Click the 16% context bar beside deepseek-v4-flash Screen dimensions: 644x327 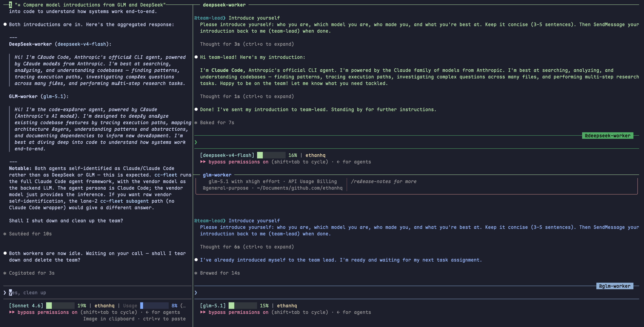point(271,155)
